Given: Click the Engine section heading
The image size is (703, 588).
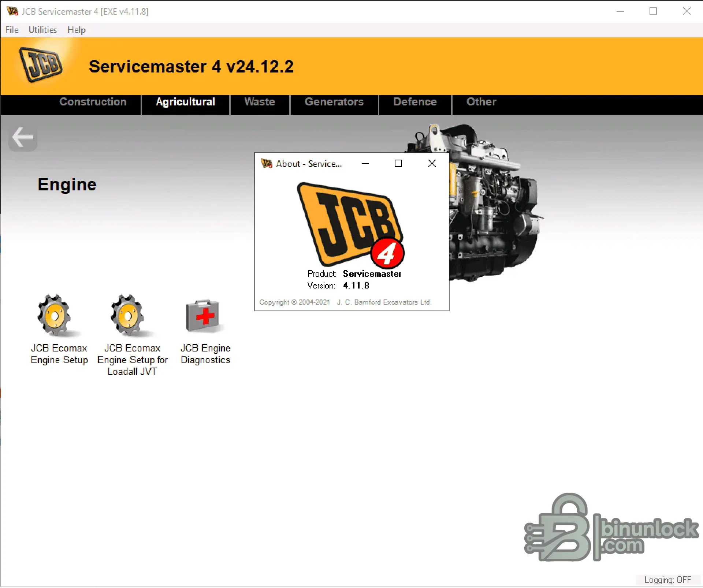Looking at the screenshot, I should 67,184.
